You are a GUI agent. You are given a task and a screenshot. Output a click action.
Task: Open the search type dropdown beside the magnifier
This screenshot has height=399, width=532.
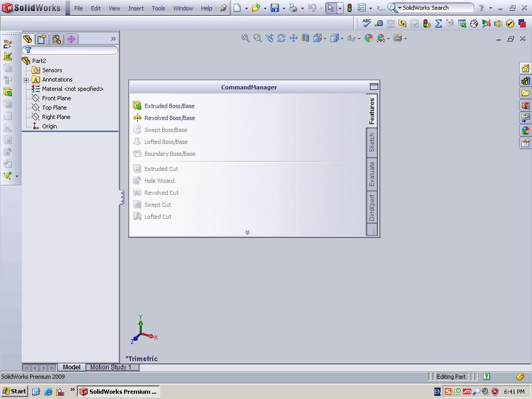coord(400,8)
